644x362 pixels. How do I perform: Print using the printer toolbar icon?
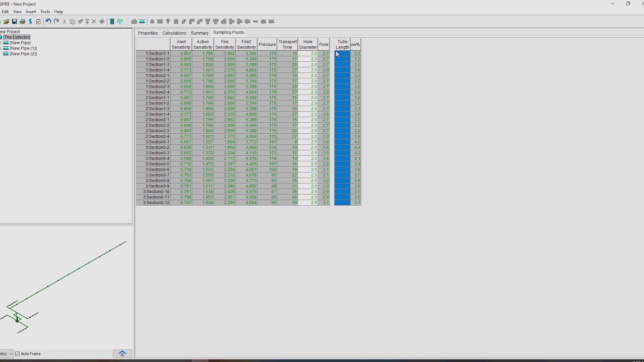23,22
